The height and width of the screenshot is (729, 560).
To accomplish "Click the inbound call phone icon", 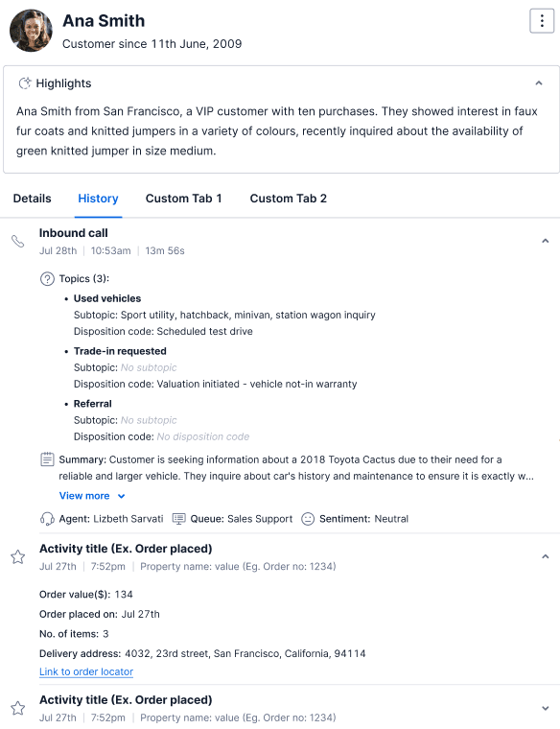I will [17, 242].
